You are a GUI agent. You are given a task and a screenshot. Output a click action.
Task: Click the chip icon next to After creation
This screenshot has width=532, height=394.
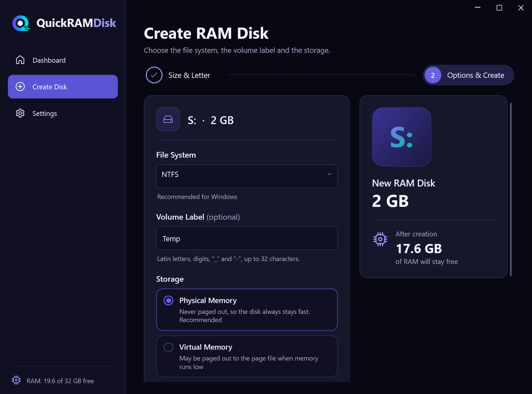pos(380,239)
